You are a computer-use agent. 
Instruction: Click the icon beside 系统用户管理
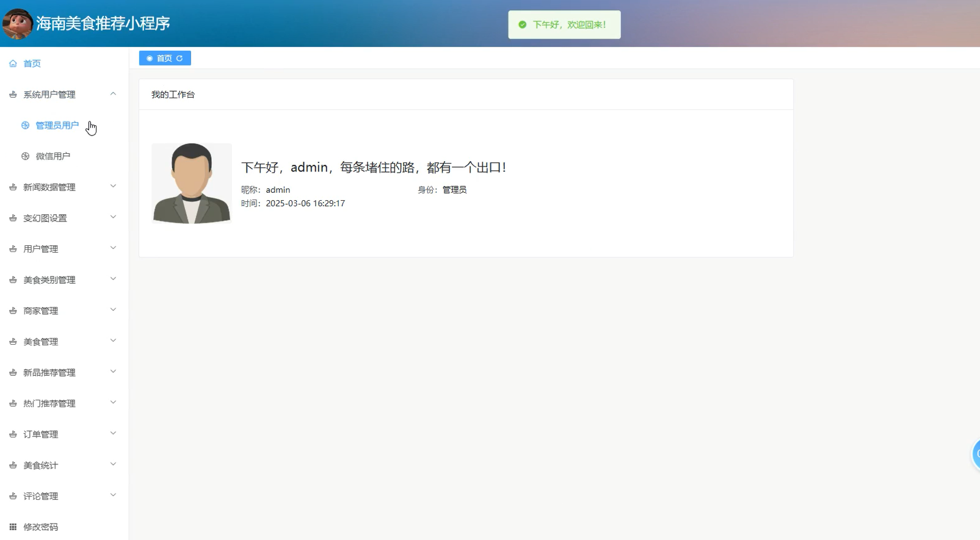[x=13, y=95]
